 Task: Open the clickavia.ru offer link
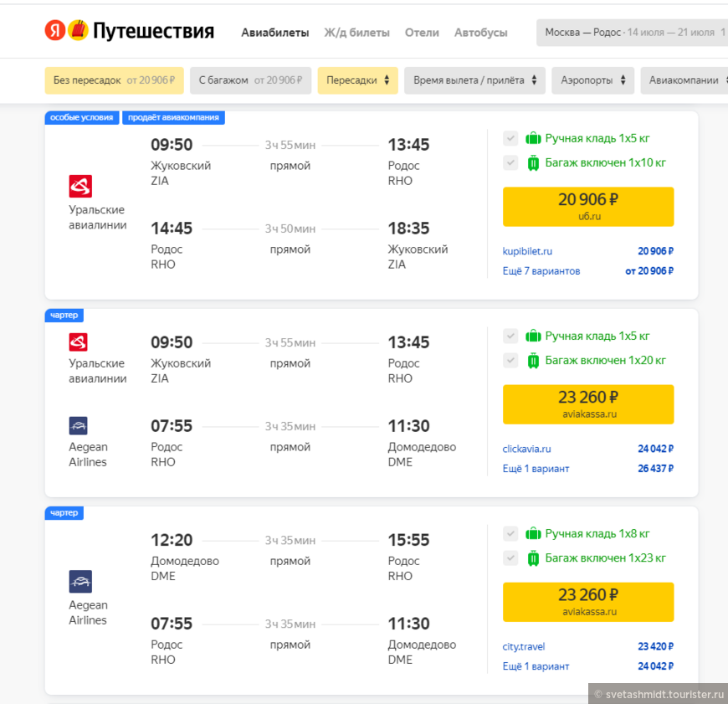click(x=526, y=449)
